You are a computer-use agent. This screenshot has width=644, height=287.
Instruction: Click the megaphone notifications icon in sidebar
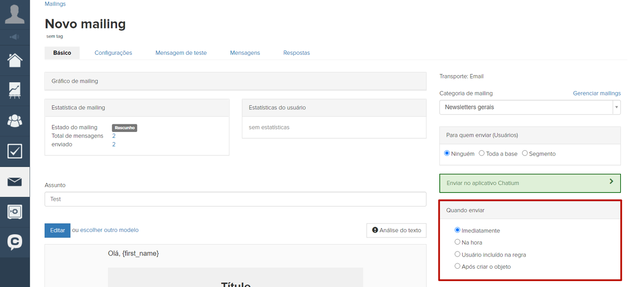(x=15, y=37)
